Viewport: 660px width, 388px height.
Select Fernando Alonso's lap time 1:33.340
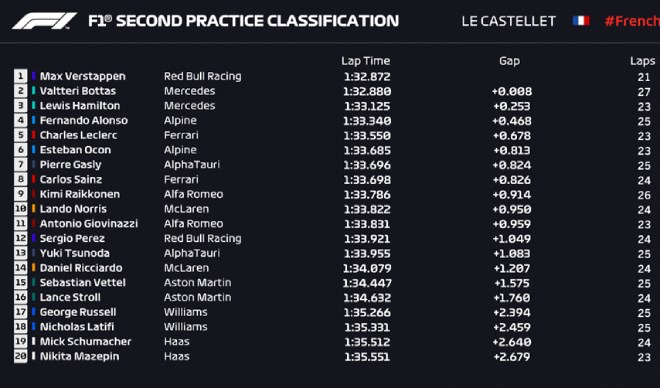point(367,121)
